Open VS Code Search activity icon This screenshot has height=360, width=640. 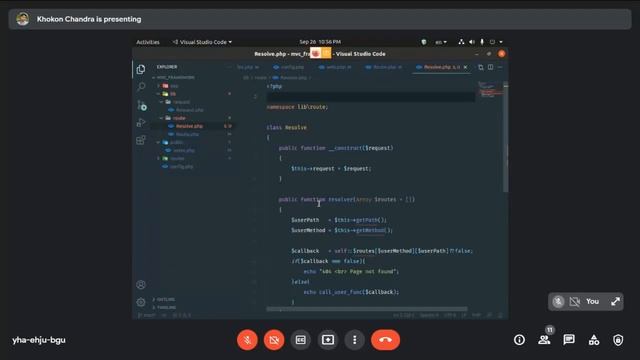pyautogui.click(x=141, y=87)
